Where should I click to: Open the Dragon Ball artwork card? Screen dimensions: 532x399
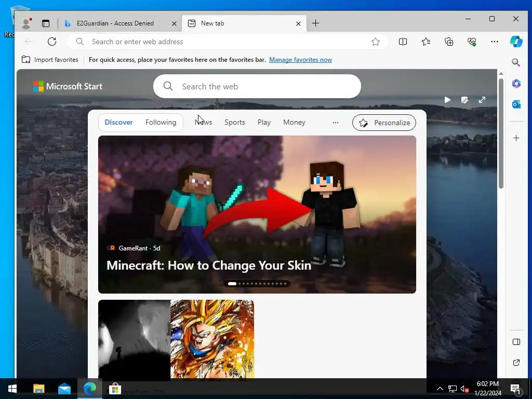pyautogui.click(x=212, y=339)
